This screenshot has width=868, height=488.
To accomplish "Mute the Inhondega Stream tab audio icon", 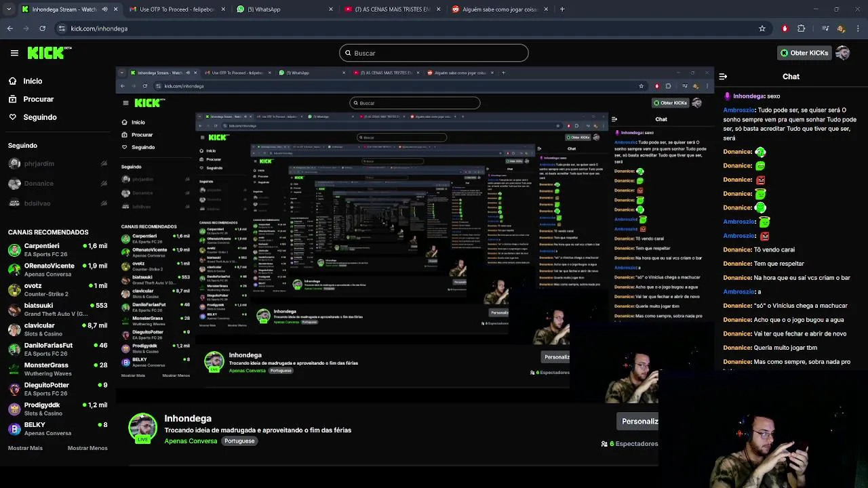I will pyautogui.click(x=104, y=9).
